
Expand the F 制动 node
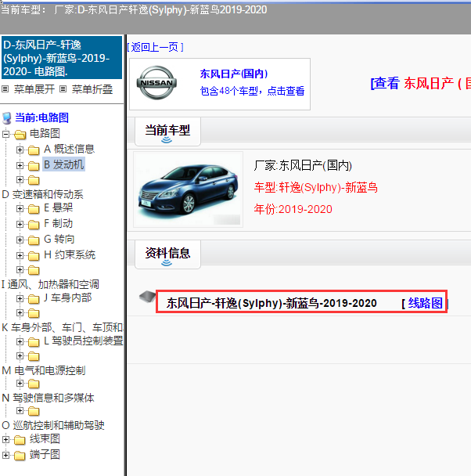click(x=20, y=225)
